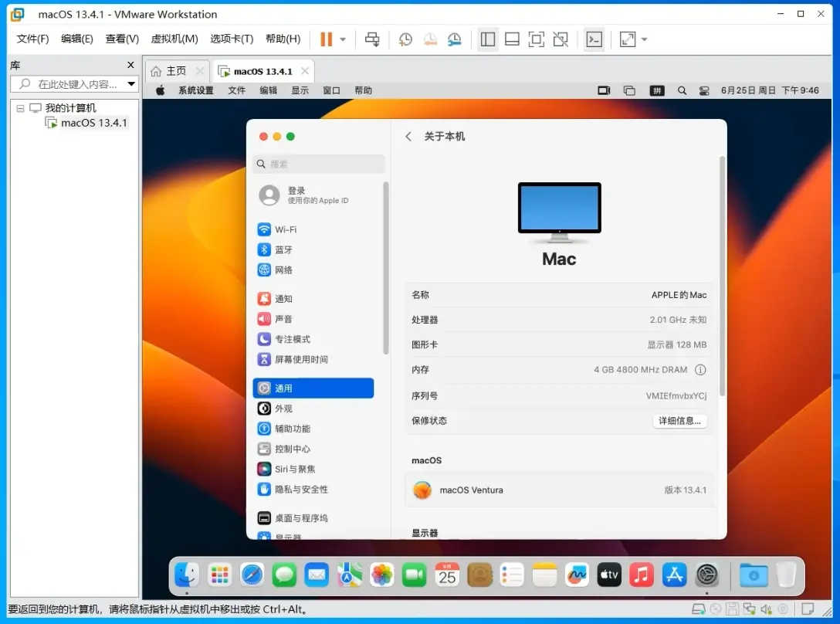Screen dimensions: 840x624
Task: Open the 选项卡(T) menu
Action: pos(232,39)
